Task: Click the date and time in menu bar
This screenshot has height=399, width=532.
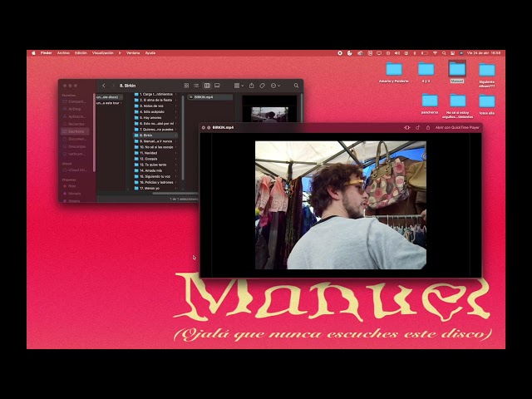Action: pyautogui.click(x=484, y=53)
